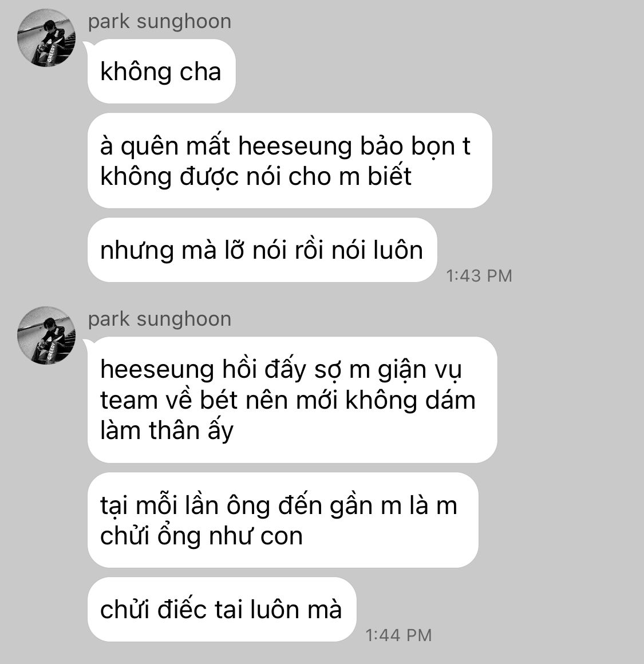Tap the 'nhưng mà lỡ nói rồi' message
This screenshot has height=664, width=644.
tap(262, 250)
